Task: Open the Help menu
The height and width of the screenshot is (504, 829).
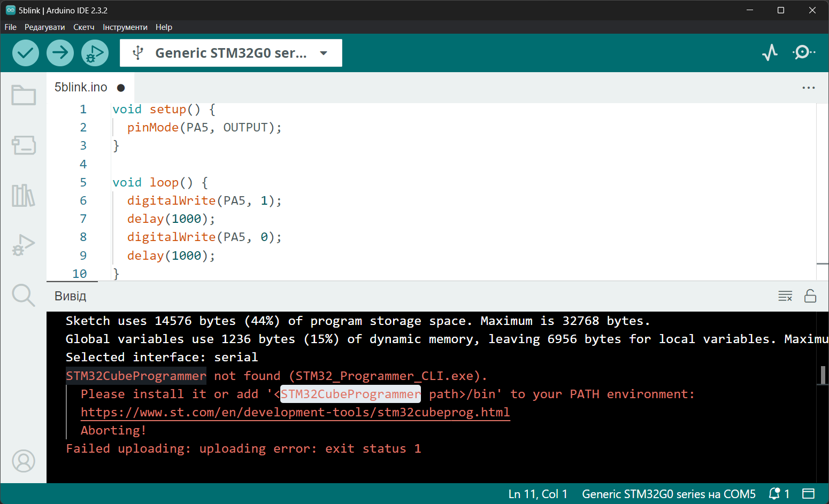Action: pos(164,27)
